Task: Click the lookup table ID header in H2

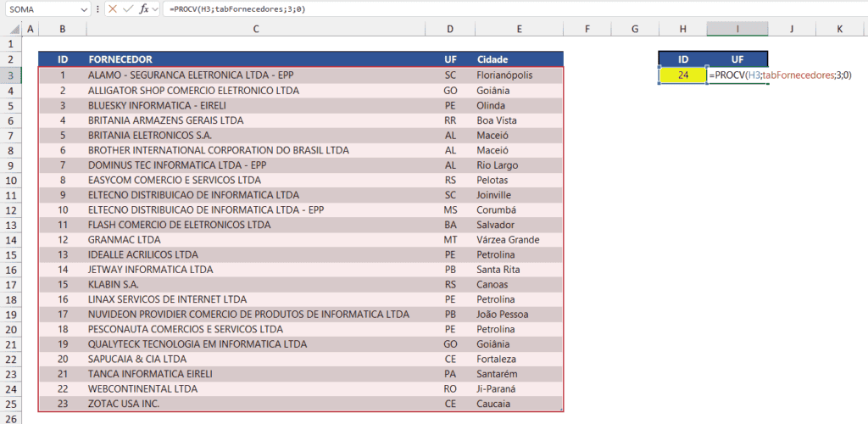Action: (x=682, y=59)
